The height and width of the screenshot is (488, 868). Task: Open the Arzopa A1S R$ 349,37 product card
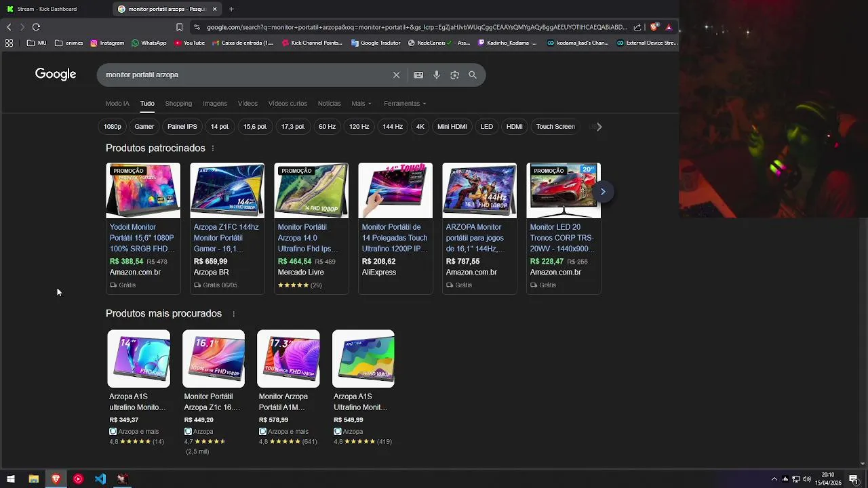coord(138,388)
